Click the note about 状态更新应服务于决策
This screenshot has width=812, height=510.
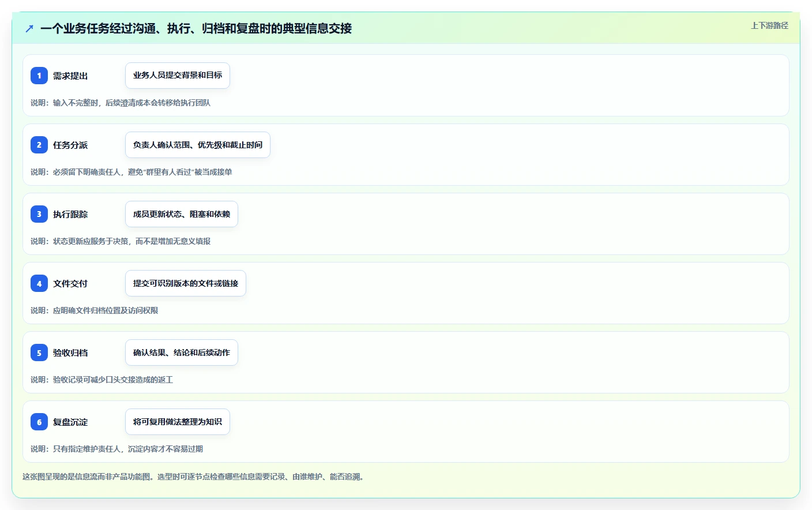(x=121, y=241)
